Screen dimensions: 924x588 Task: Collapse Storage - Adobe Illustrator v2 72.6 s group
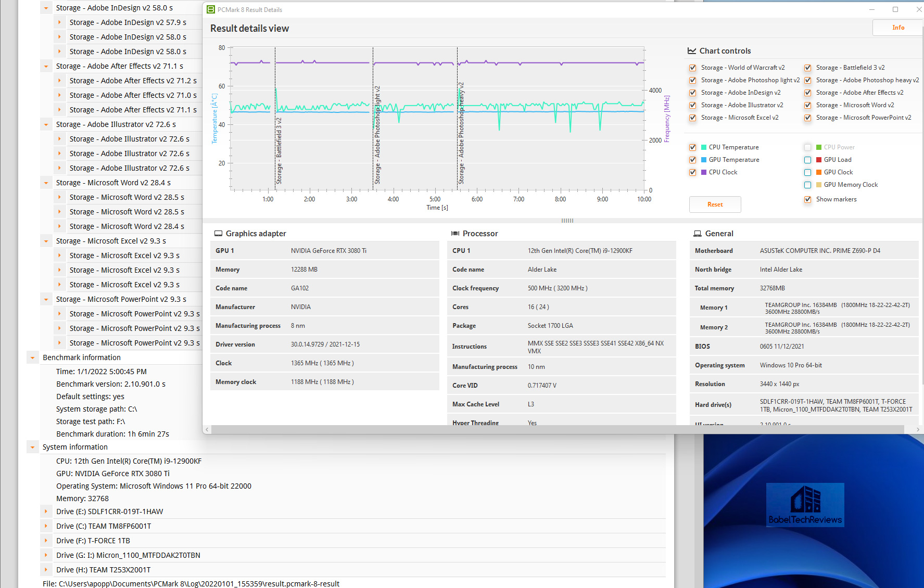pyautogui.click(x=46, y=124)
